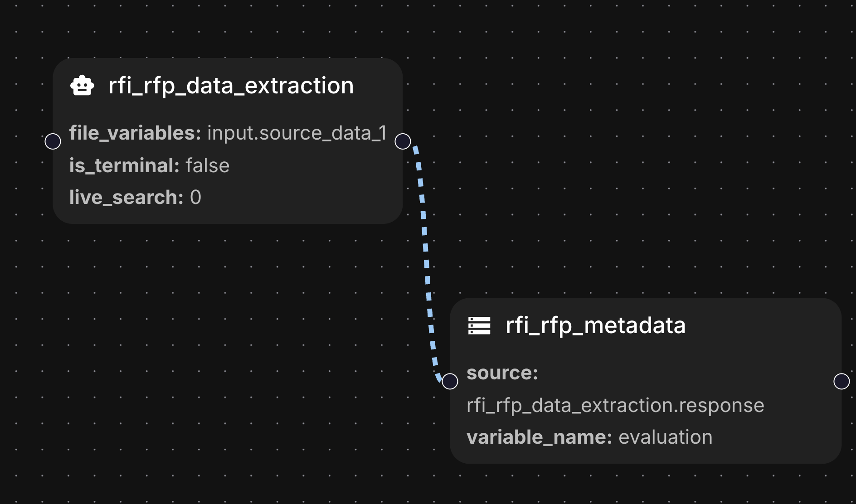Click the rfi_rfp_metadata node header icon area
Screen dimensions: 856x504
pos(478,325)
